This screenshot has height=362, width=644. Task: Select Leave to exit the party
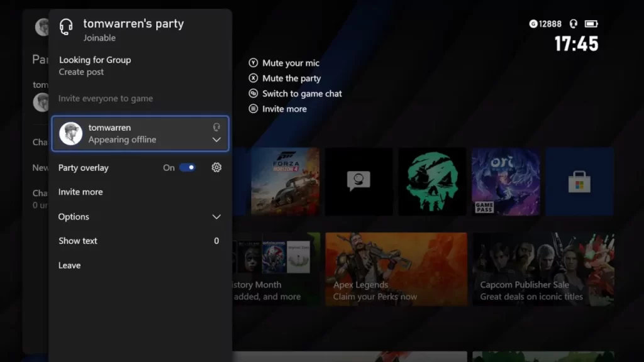[x=69, y=265]
